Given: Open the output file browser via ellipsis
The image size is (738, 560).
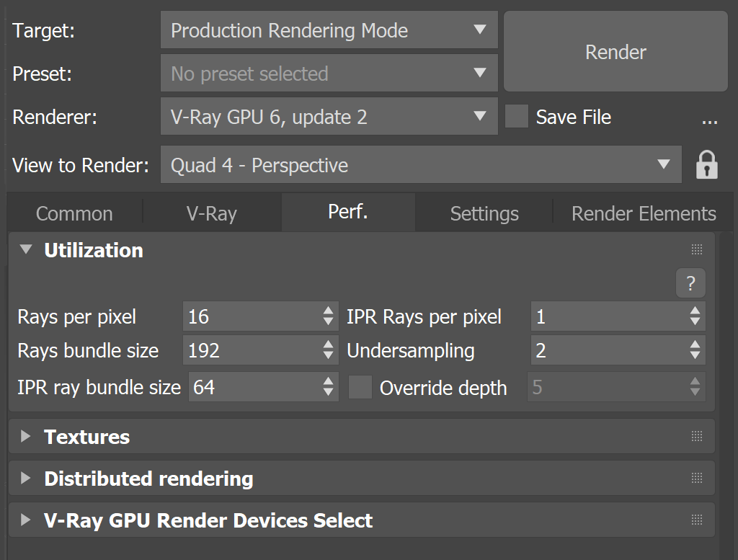Looking at the screenshot, I should coord(711,123).
